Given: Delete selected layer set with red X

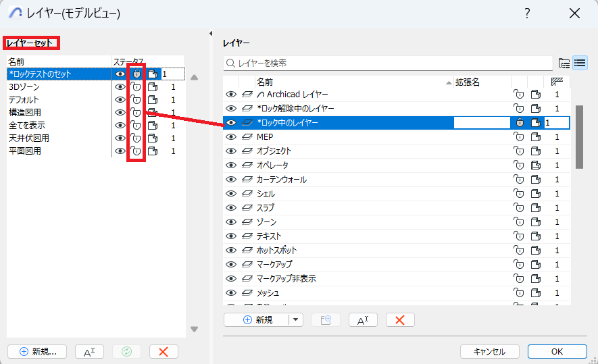Looking at the screenshot, I should tap(164, 351).
